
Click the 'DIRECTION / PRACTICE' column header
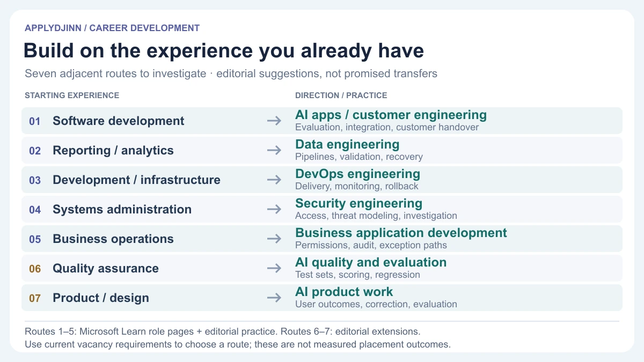click(341, 95)
